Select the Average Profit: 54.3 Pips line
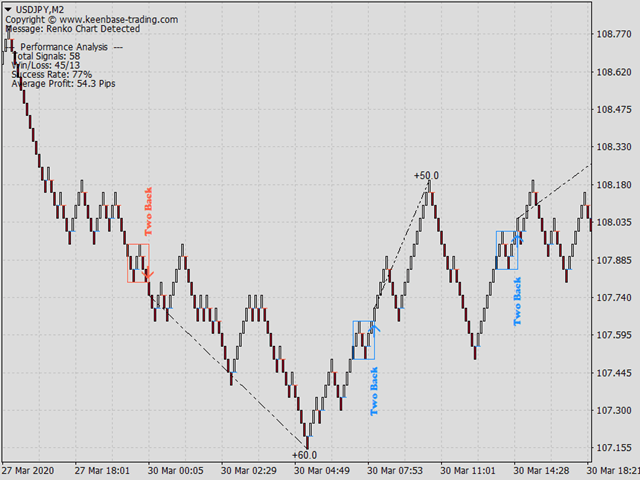The height and width of the screenshot is (480, 640). click(x=63, y=84)
